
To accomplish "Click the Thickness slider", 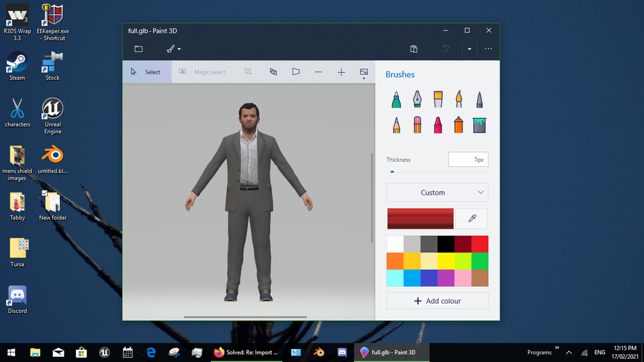I will (x=437, y=172).
